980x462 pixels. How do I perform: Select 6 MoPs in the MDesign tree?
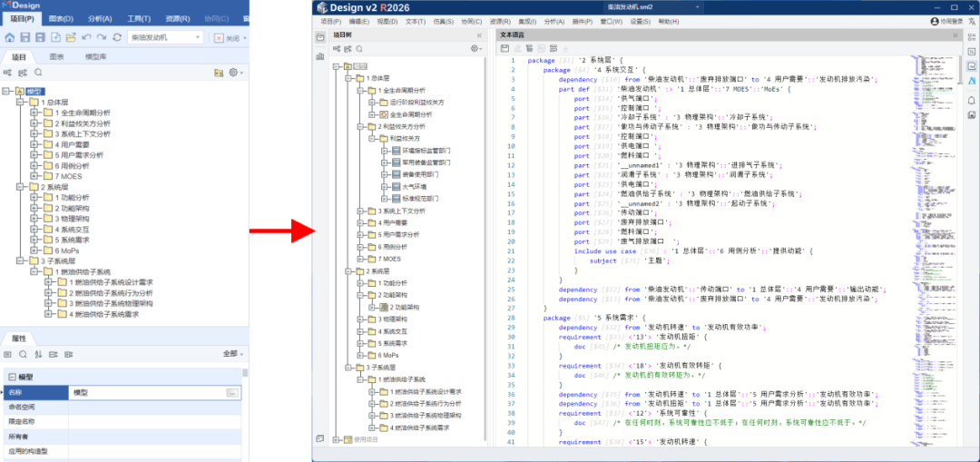[x=67, y=251]
